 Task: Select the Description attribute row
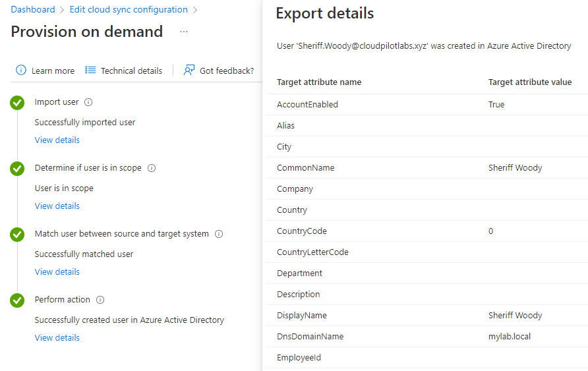[x=427, y=294]
